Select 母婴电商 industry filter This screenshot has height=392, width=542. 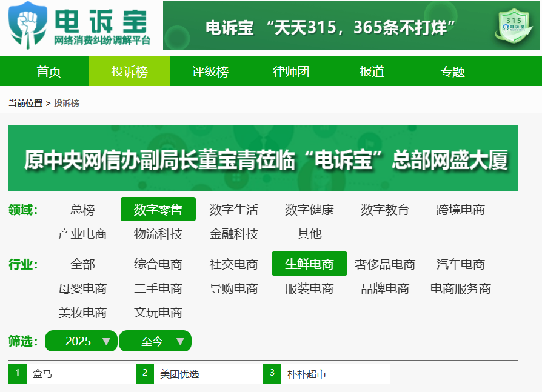click(82, 288)
